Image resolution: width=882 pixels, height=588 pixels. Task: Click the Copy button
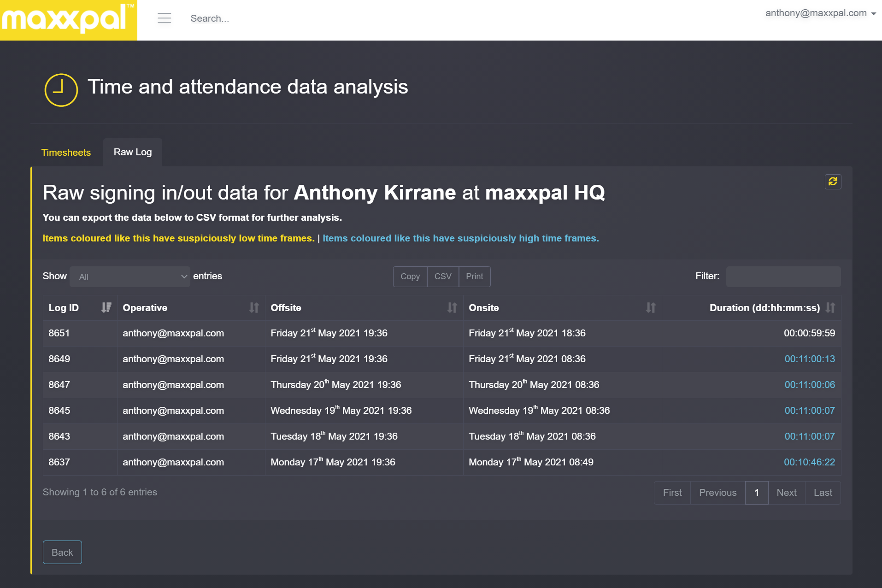[x=410, y=276]
